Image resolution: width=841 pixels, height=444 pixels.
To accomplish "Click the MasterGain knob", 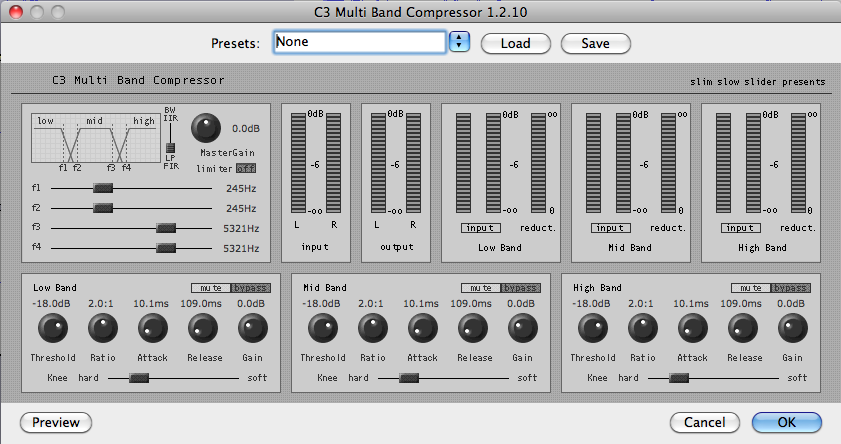I will coord(206,127).
